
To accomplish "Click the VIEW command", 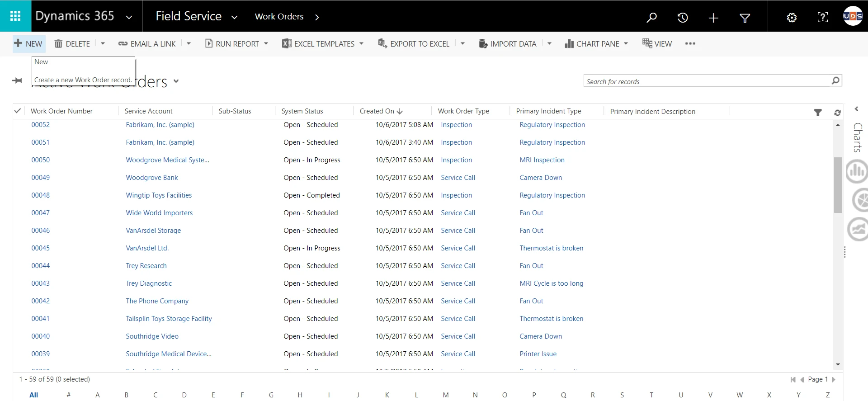I will [x=657, y=44].
